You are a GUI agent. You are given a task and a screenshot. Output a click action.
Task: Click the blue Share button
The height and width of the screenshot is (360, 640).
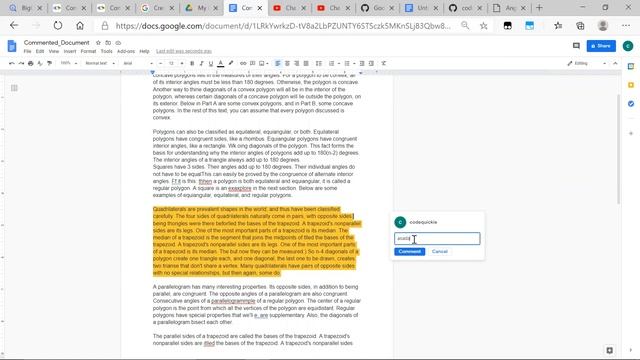pyautogui.click(x=601, y=46)
